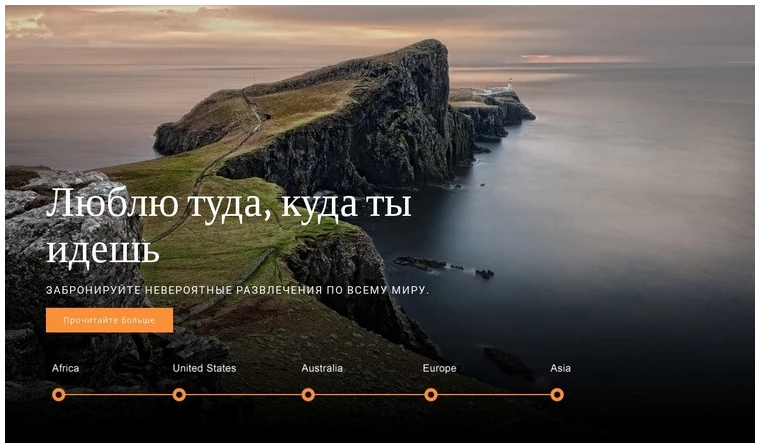Image resolution: width=760 pixels, height=448 pixels.
Task: Select the Africa timeline marker circle
Action: tap(59, 395)
